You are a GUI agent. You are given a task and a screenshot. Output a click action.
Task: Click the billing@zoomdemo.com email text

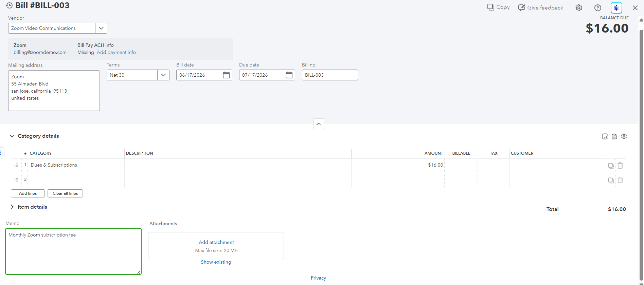[x=40, y=52]
